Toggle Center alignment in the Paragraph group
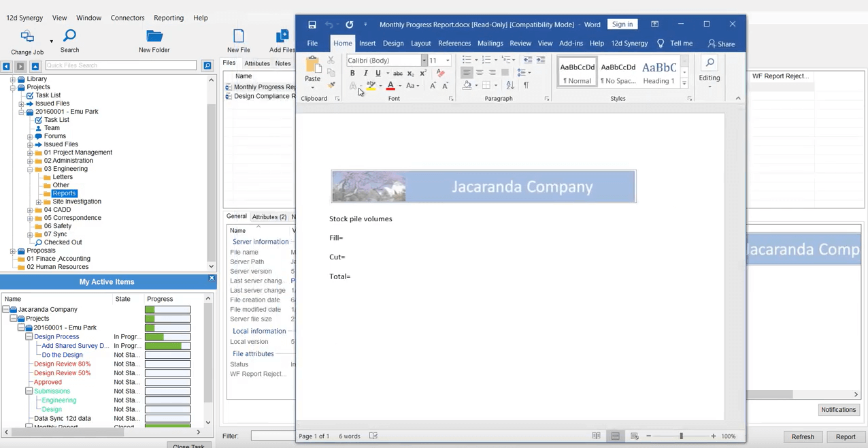Image resolution: width=868 pixels, height=448 pixels. tap(480, 73)
